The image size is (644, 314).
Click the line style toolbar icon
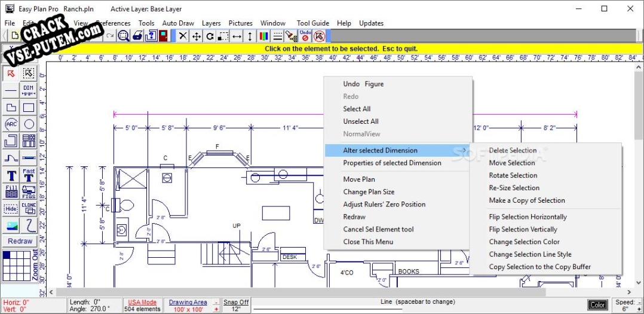[x=278, y=36]
